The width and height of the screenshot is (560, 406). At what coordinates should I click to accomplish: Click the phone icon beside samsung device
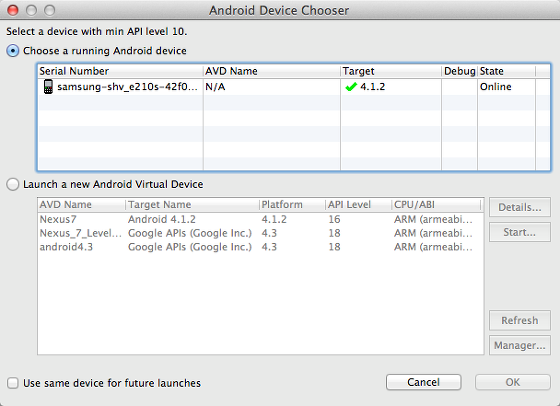coord(48,87)
